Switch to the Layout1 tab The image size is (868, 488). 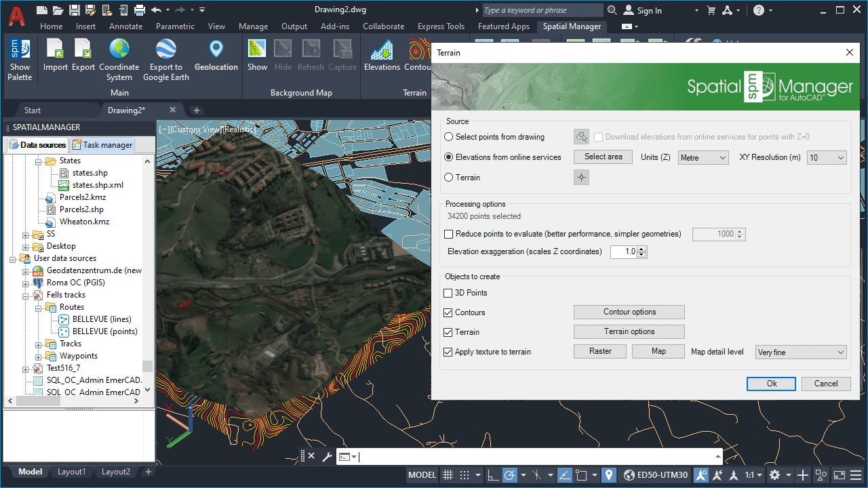click(71, 472)
